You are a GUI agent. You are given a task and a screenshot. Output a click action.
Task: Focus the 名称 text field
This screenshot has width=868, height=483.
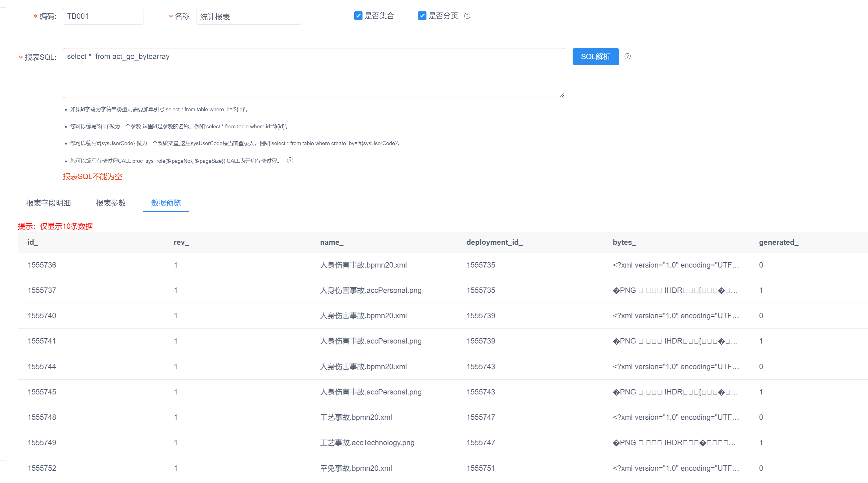249,17
